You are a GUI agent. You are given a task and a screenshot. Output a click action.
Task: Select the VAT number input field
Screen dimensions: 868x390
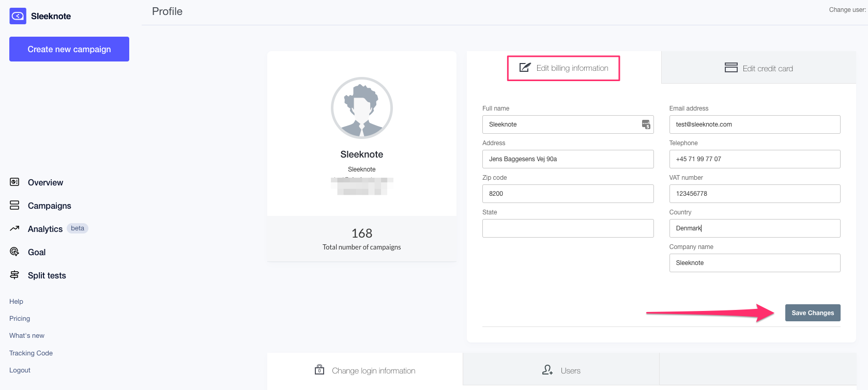[x=754, y=194]
